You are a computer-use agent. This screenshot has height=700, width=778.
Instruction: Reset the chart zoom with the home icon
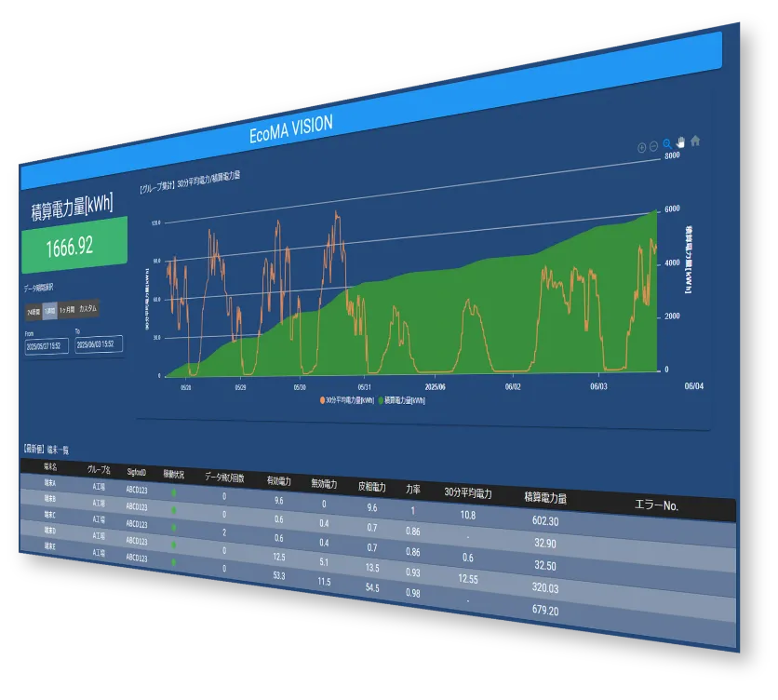[695, 141]
